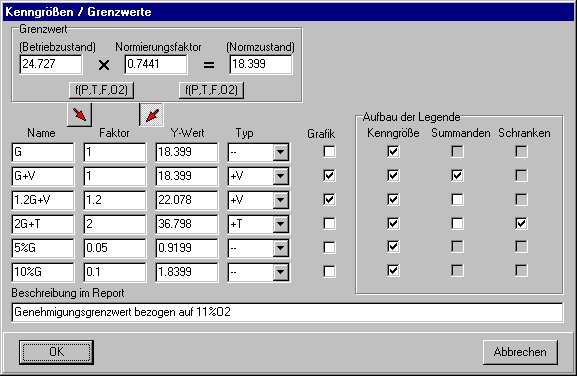This screenshot has width=577, height=376.
Task: Click Y-Wert field showing 0.9199
Action: 187,248
